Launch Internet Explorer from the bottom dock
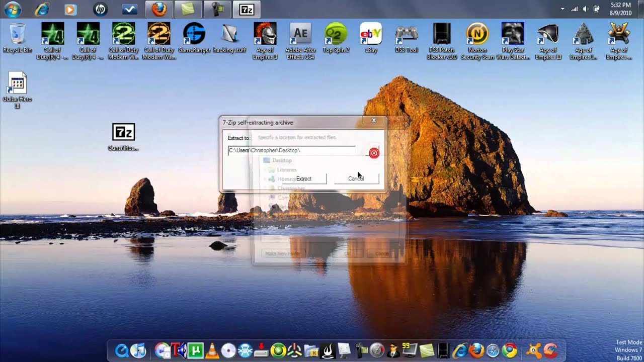 point(460,350)
